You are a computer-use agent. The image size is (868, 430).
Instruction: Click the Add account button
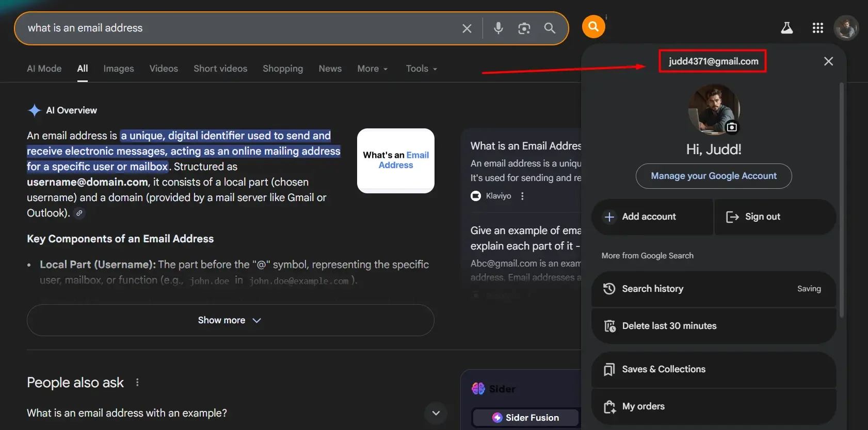[652, 217]
